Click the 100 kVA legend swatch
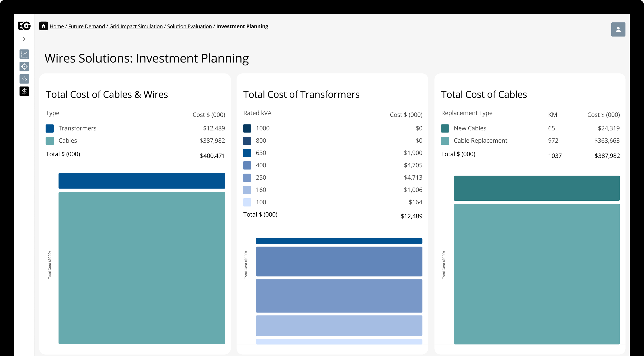Screen dimensions: 644x356 tap(247, 202)
